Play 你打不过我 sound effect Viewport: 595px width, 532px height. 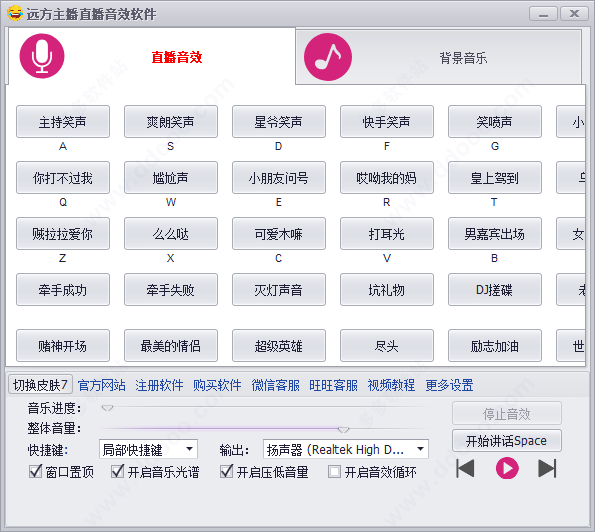[63, 178]
